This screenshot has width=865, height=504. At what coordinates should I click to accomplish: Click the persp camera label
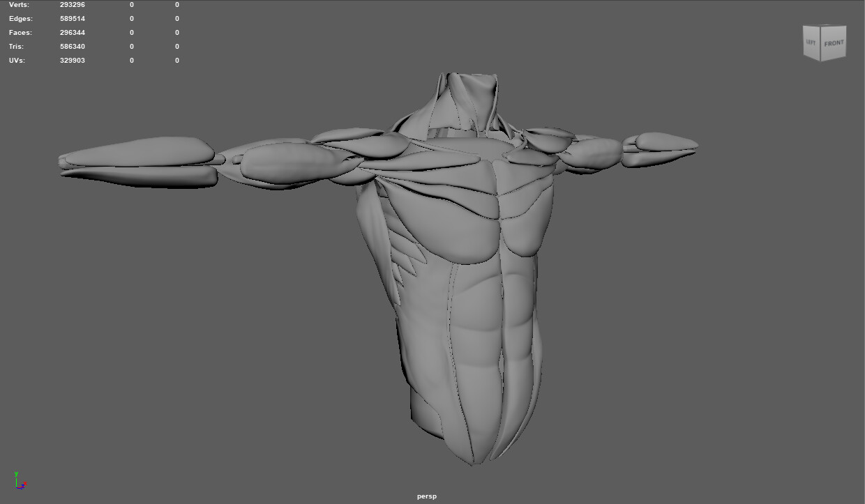click(x=426, y=496)
